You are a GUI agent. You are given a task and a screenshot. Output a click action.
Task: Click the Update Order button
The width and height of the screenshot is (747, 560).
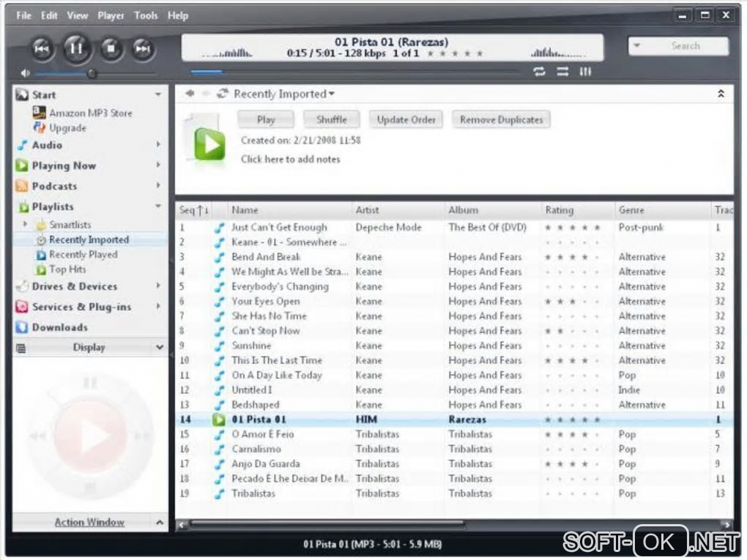(406, 119)
